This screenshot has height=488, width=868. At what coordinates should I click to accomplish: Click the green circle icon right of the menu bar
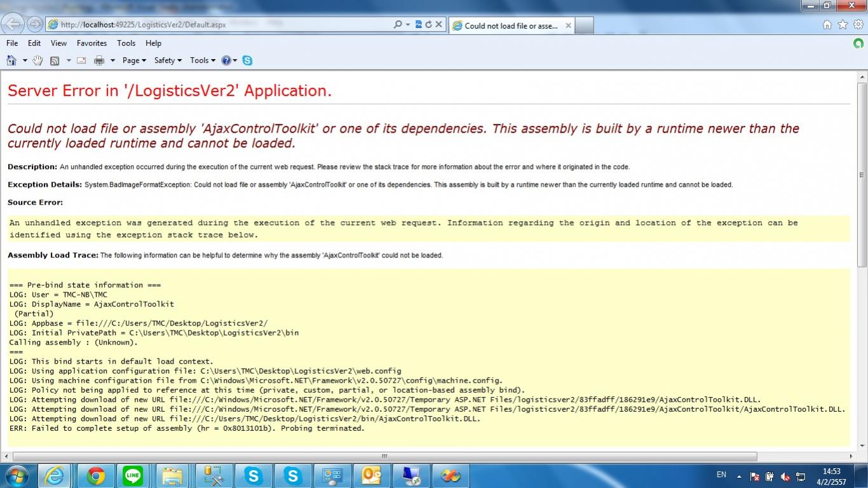[x=858, y=43]
